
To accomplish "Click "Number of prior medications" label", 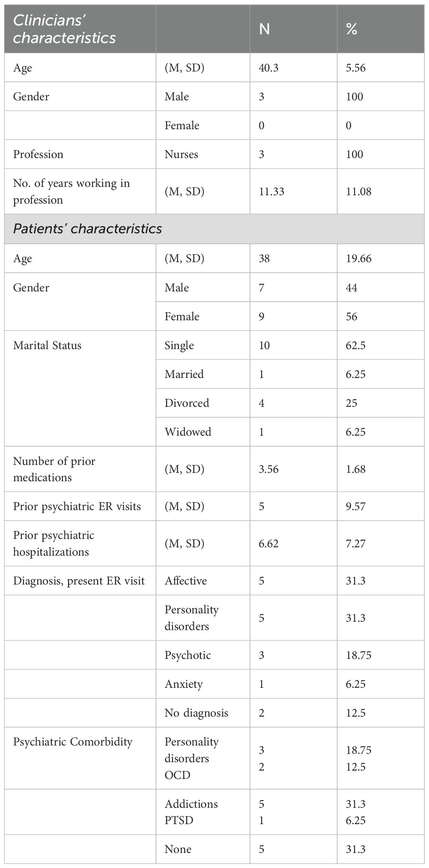I will 54,469.
